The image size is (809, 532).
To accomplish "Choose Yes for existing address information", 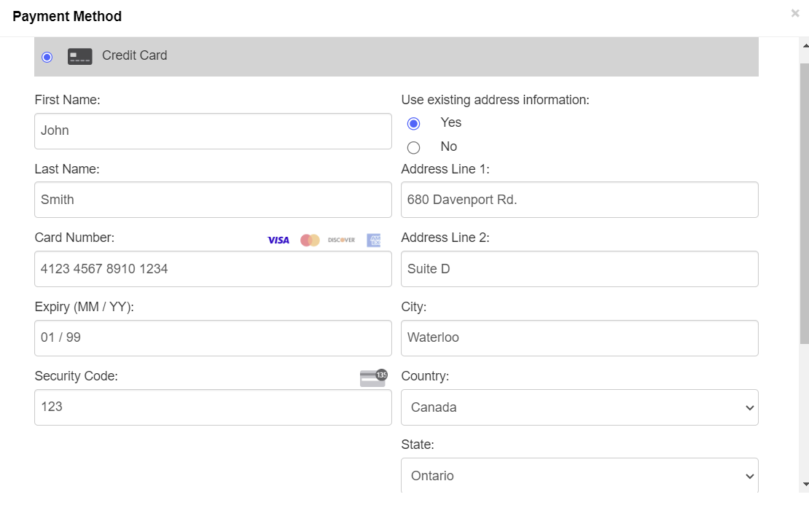I will 414,123.
